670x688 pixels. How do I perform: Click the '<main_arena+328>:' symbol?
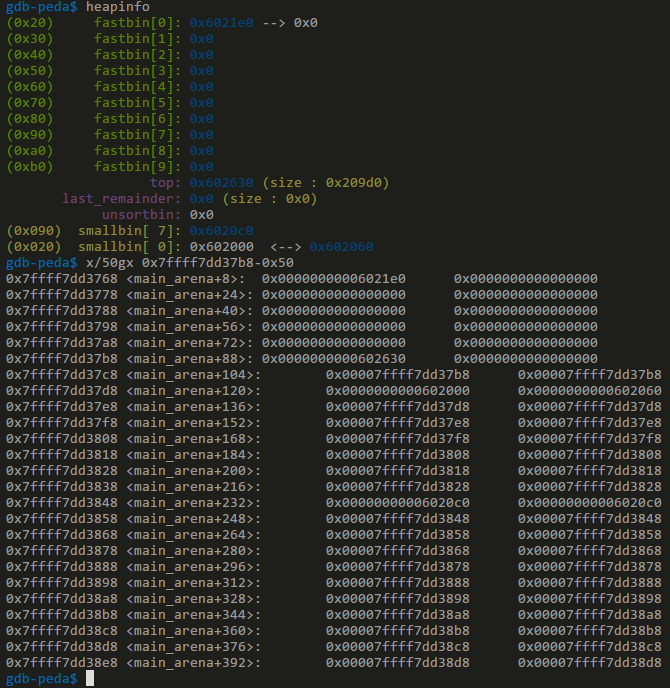[193, 599]
